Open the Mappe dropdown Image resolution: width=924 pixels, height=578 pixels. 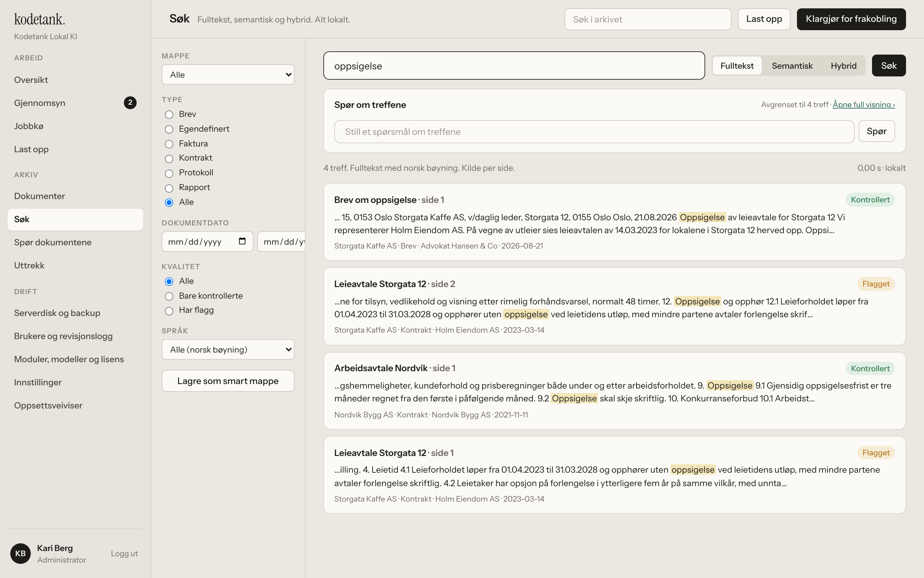click(x=228, y=74)
